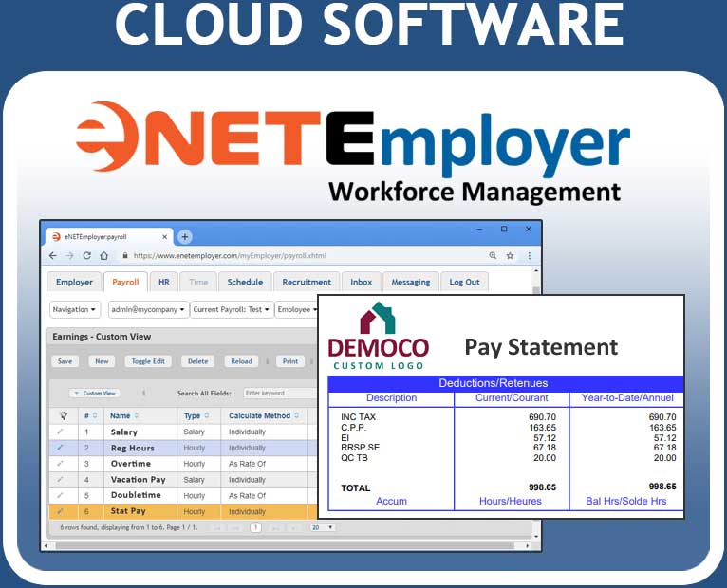Click the padlock icon in address bar
Image resolution: width=727 pixels, height=588 pixels.
(x=125, y=255)
